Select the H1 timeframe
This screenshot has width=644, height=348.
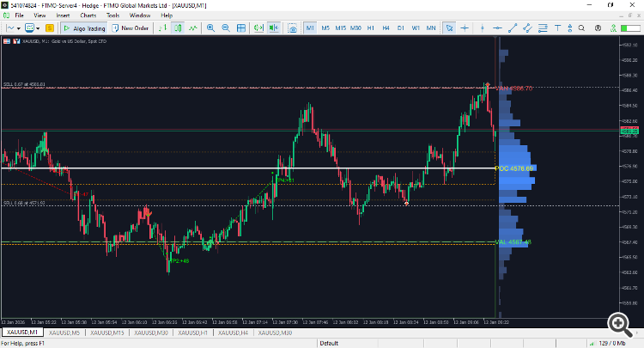371,28
